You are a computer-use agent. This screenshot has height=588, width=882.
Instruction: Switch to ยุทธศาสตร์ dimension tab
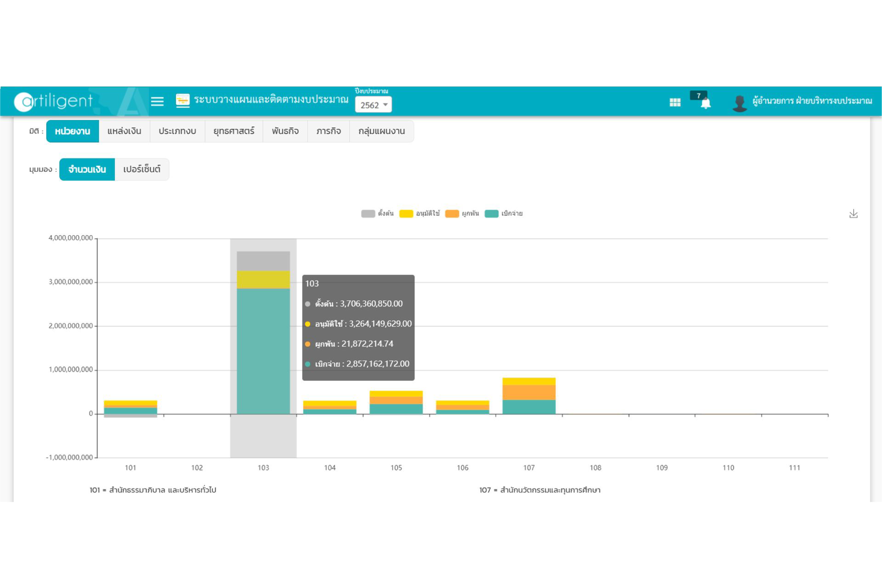coord(234,131)
